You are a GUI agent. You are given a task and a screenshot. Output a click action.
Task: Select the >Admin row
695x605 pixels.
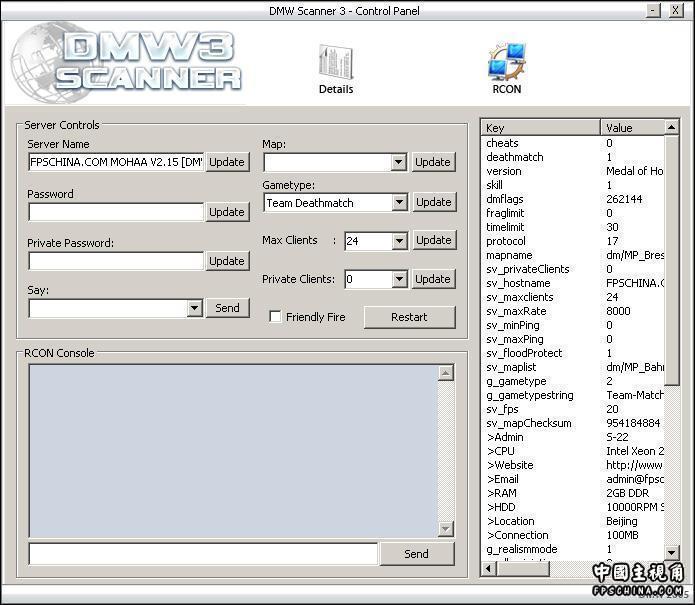pyautogui.click(x=573, y=437)
